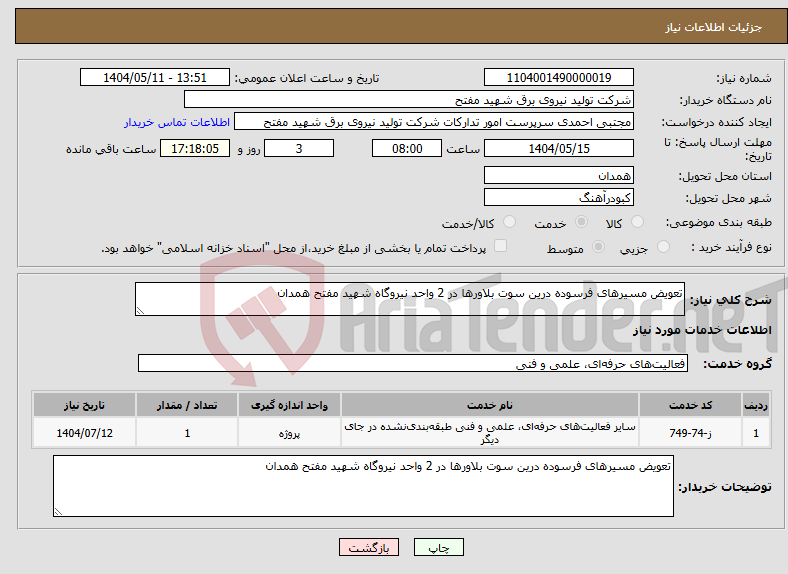Select the متوسط purchase type radio

[x=598, y=246]
